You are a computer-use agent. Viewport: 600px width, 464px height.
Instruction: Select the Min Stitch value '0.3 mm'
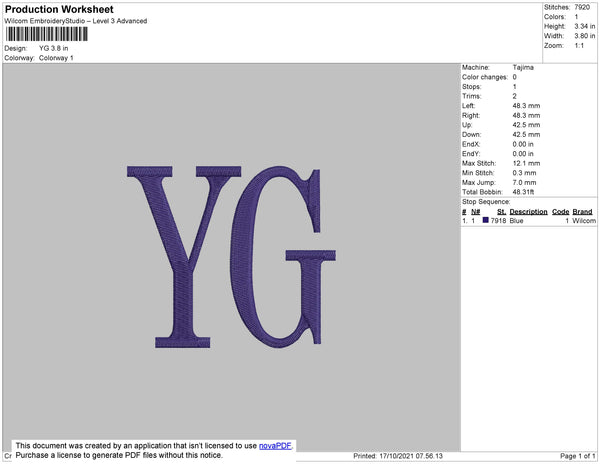(524, 173)
